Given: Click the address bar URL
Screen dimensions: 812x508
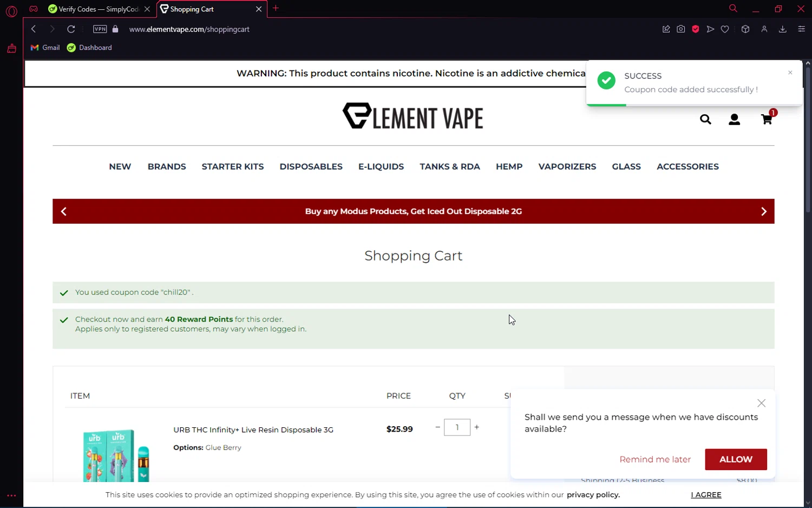Looking at the screenshot, I should pos(189,29).
